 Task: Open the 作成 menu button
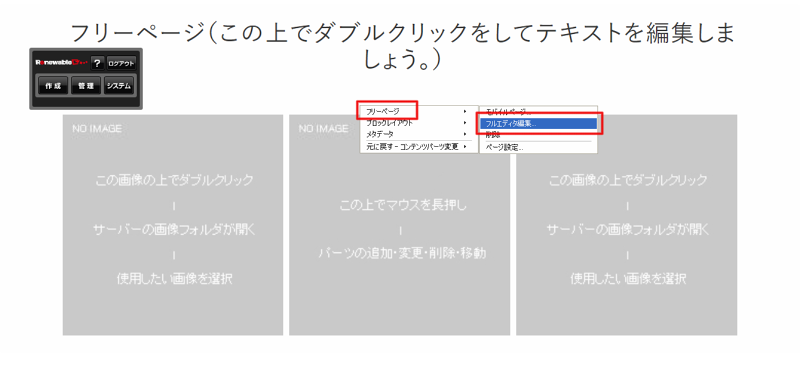[53, 86]
